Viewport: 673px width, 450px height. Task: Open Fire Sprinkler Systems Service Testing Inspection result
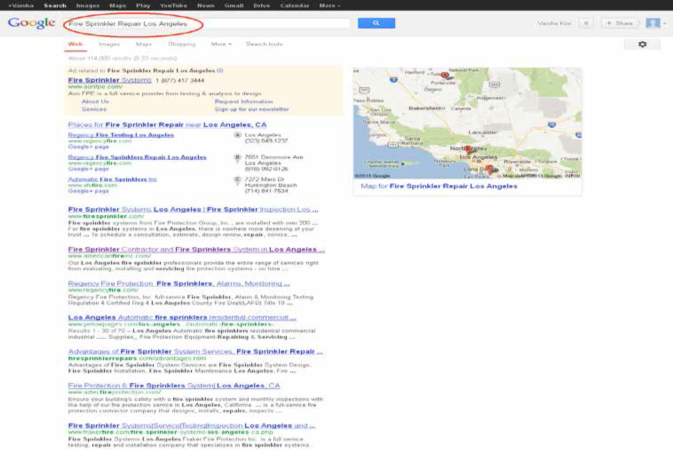pos(191,426)
